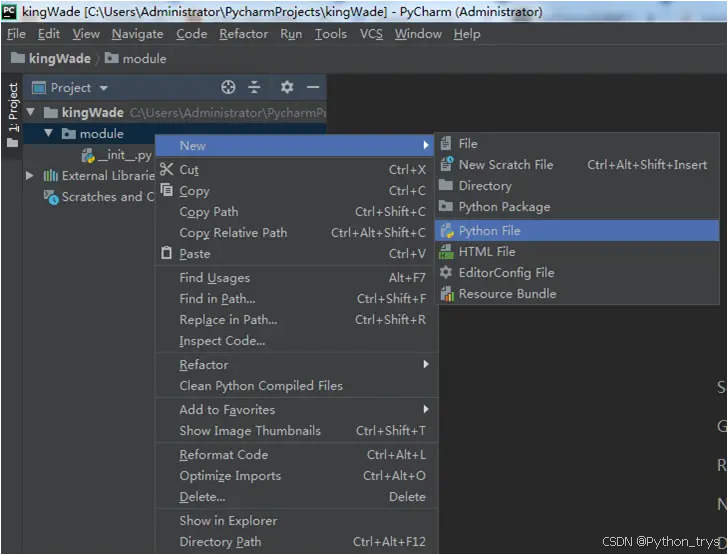Collapse the module folder arrow
Image resolution: width=728 pixels, height=555 pixels.
[x=48, y=133]
